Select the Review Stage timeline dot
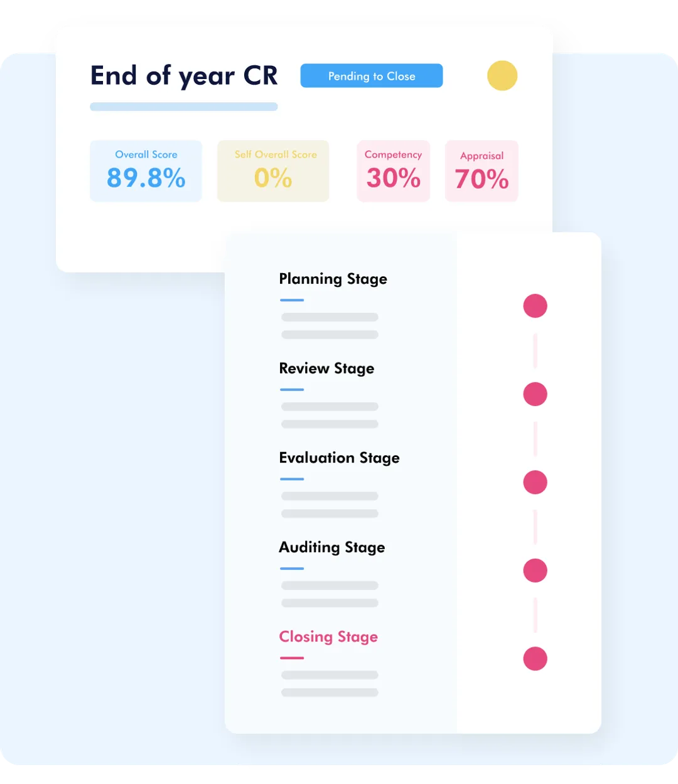 (535, 394)
